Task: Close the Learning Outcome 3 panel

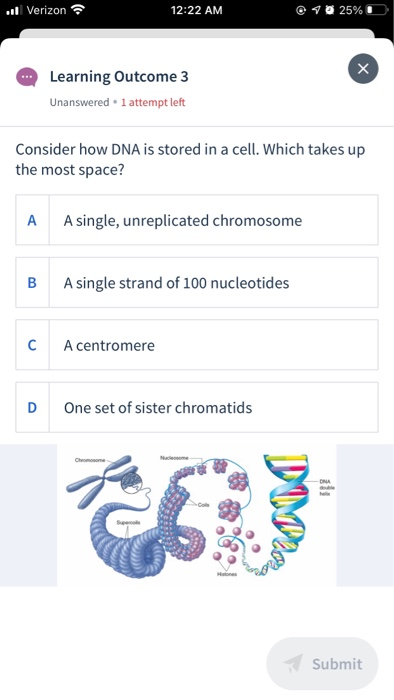Action: [363, 69]
